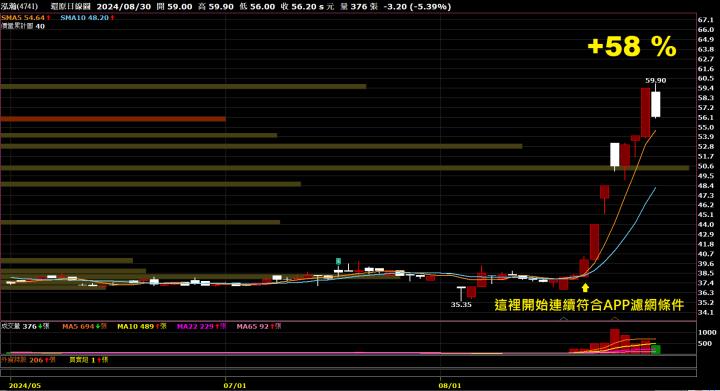Click the last white candlestick at the peak
720x391 pixels.
point(656,105)
